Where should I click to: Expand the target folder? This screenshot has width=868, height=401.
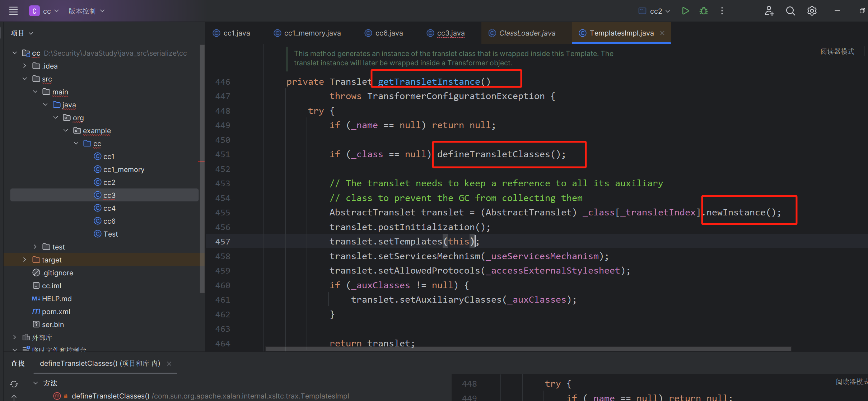[x=24, y=260]
